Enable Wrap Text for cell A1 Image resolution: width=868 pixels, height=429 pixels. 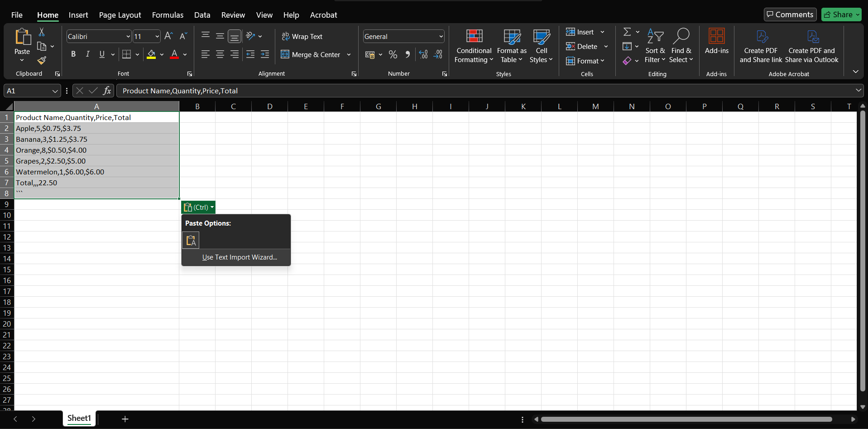coord(302,36)
